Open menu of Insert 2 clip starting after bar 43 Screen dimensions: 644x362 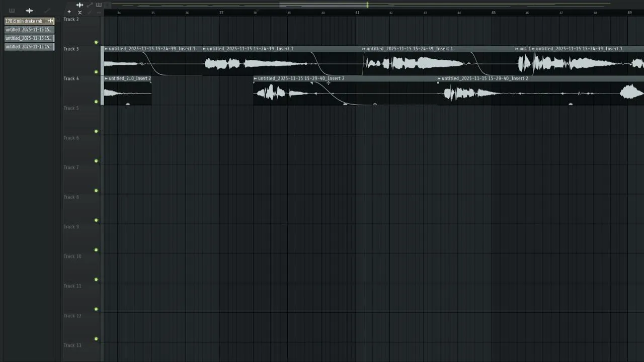tap(439, 78)
